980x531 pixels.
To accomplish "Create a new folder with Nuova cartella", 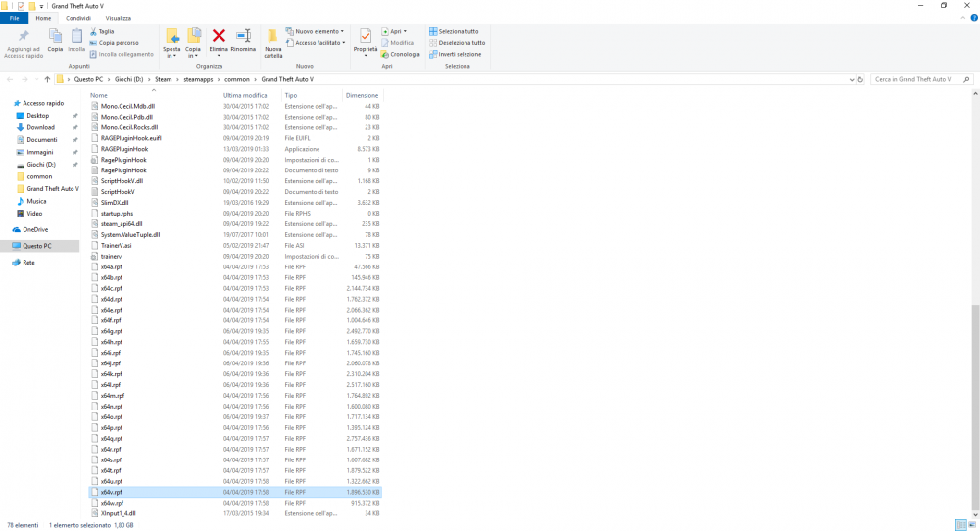I will (x=272, y=41).
